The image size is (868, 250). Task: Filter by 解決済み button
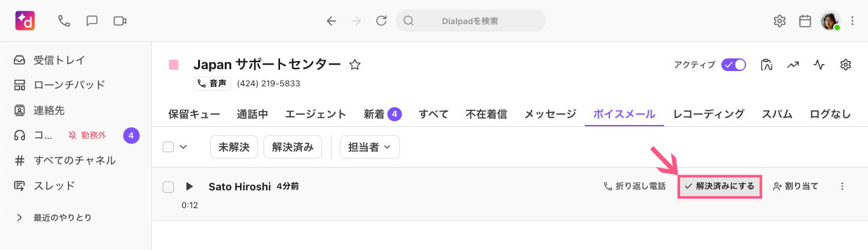[293, 147]
